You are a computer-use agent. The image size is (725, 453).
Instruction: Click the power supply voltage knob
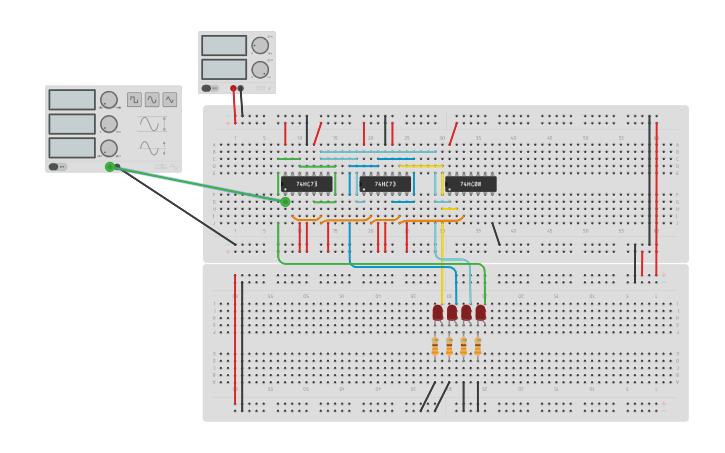pyautogui.click(x=260, y=46)
